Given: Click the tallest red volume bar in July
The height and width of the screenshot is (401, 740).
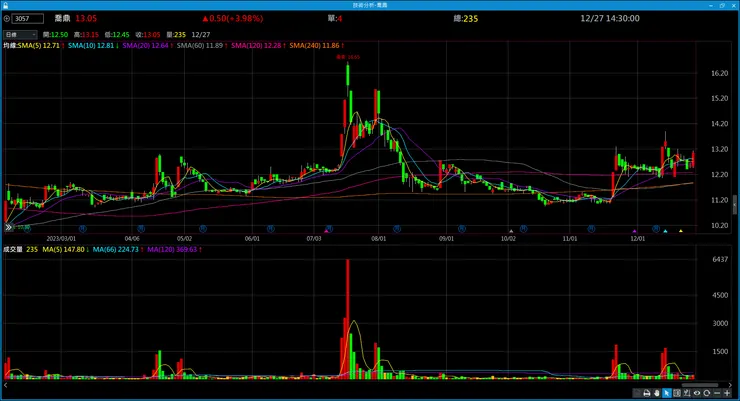Looking at the screenshot, I should [348, 319].
